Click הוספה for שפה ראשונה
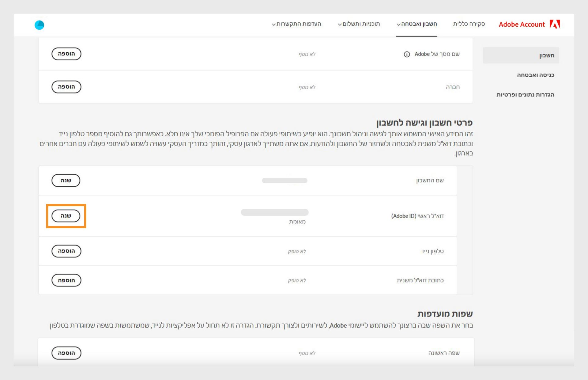This screenshot has height=380, width=588. coord(66,353)
